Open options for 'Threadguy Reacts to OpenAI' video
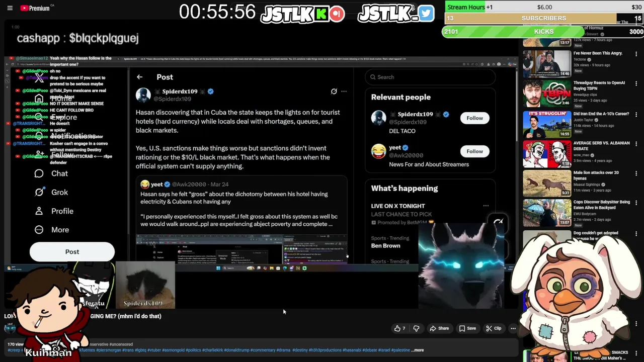 pos(636,83)
